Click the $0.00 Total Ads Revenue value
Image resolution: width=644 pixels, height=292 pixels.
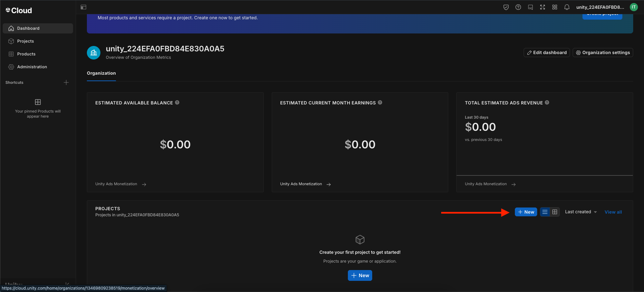480,127
